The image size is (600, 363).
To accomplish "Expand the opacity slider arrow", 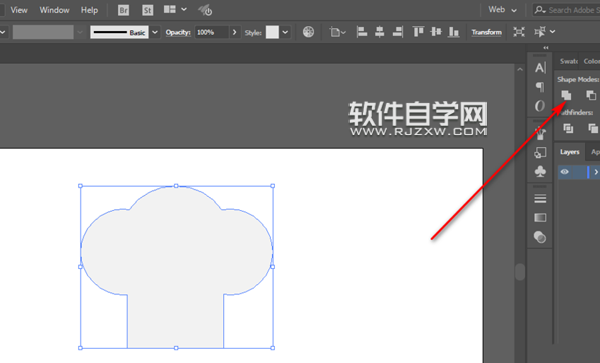I will tap(235, 33).
